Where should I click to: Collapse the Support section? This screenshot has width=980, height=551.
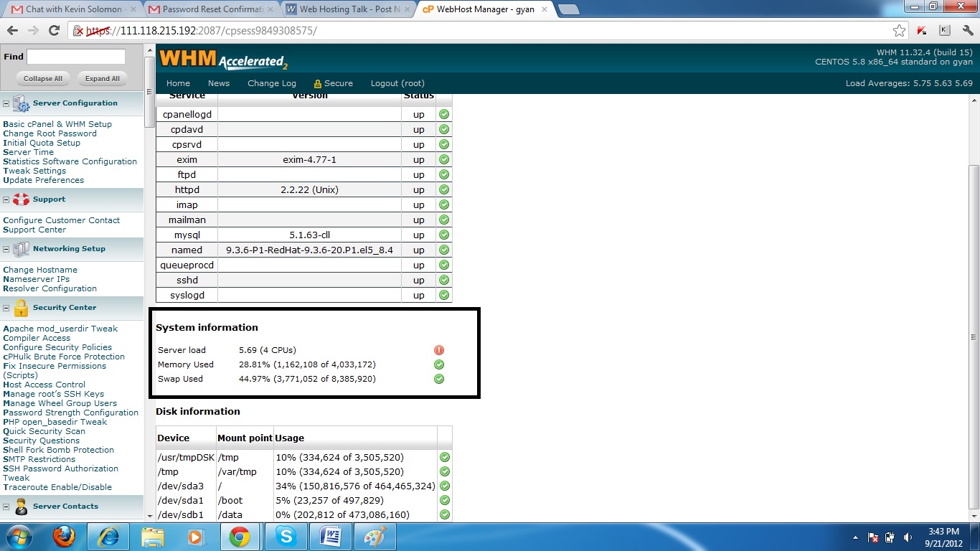(x=6, y=200)
